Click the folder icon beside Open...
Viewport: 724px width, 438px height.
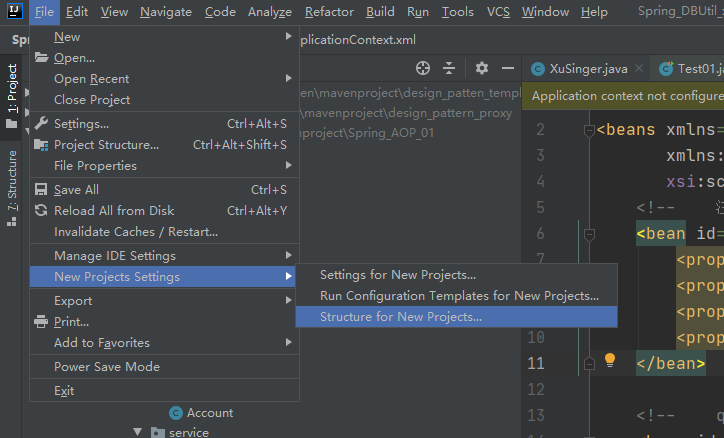(41, 58)
